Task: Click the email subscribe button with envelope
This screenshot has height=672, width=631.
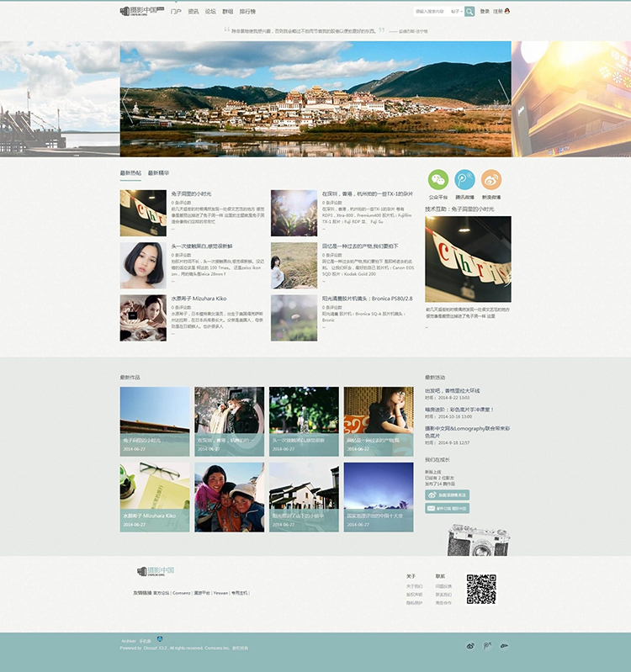Action: pyautogui.click(x=447, y=508)
